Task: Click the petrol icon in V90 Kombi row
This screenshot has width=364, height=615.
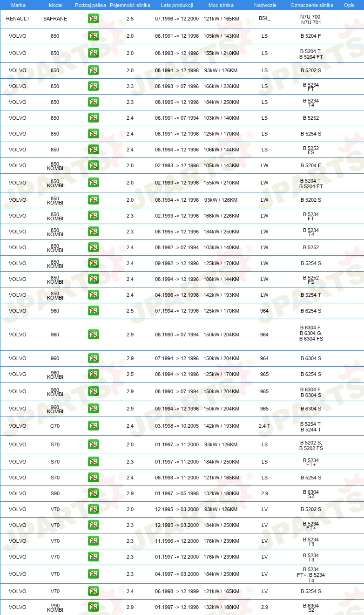Action: point(93,607)
